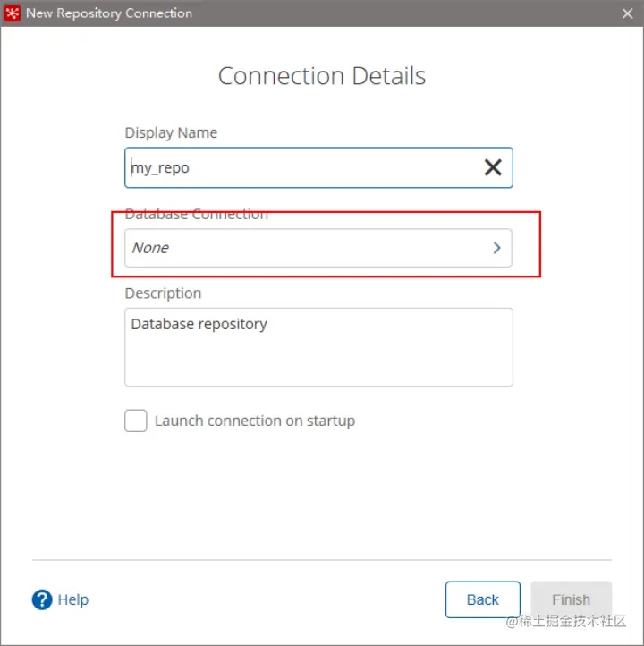Focus the Display Name input containing my_repo
Image resolution: width=644 pixels, height=646 pixels.
(x=295, y=167)
